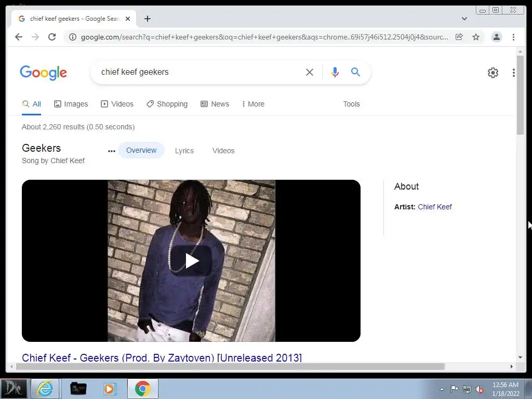Viewport: 532px width, 399px height.
Task: Show hidden tray icons arrow
Action: (x=442, y=389)
